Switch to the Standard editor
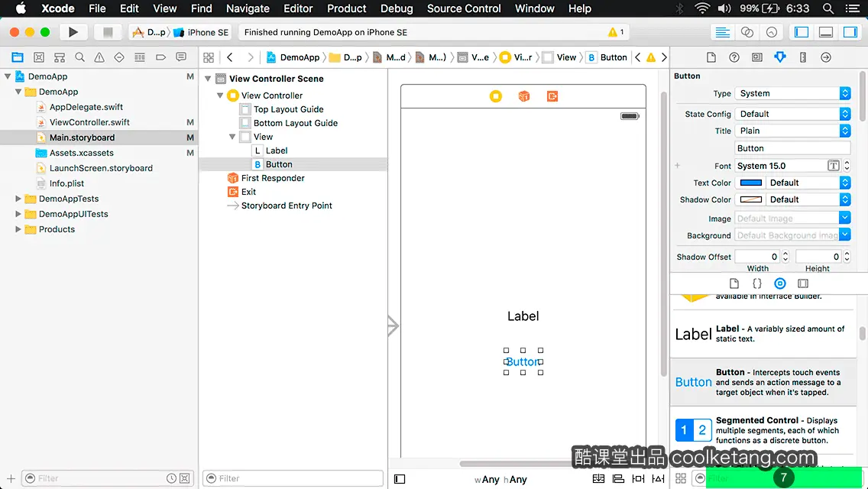The width and height of the screenshot is (868, 489). (722, 32)
